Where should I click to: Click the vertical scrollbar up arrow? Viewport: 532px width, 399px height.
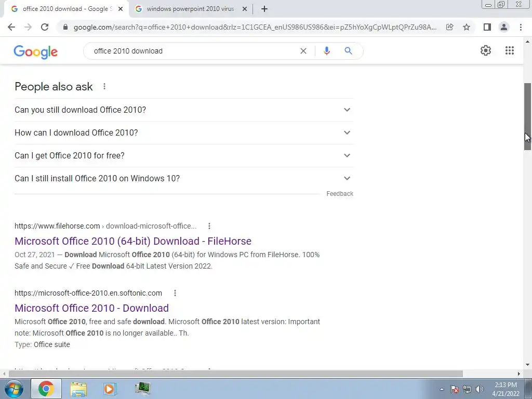(x=527, y=42)
